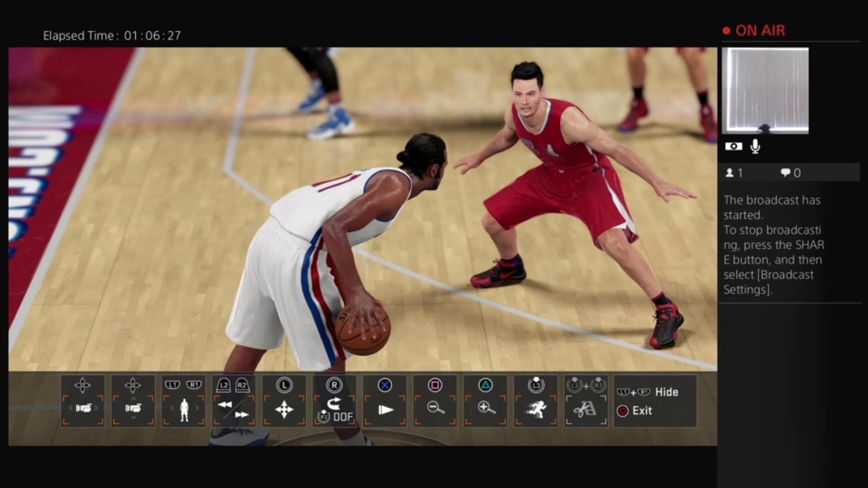Image resolution: width=868 pixels, height=488 pixels.
Task: Click the microphone icon
Action: pos(755,146)
